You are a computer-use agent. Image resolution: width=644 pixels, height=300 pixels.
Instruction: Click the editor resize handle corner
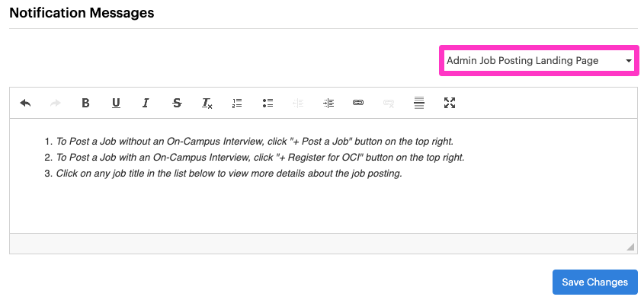coord(630,246)
